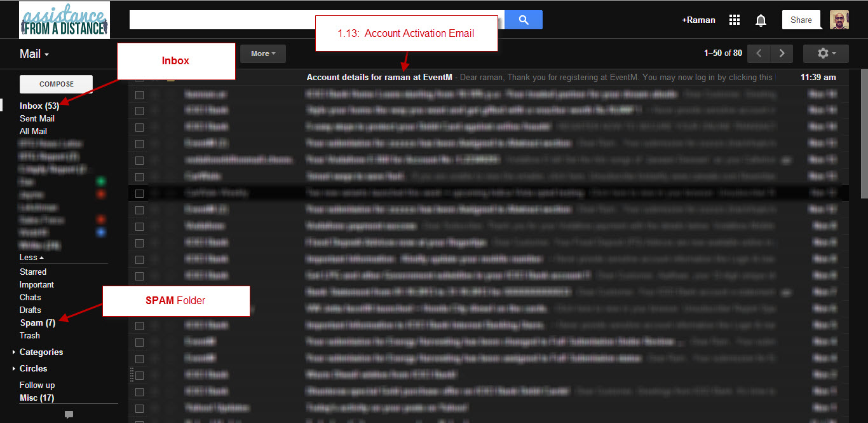Open the settings gear dropdown

pos(825,53)
